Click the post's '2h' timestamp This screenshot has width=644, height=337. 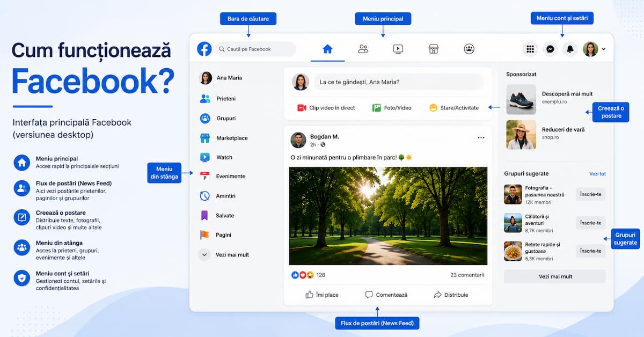[x=313, y=145]
